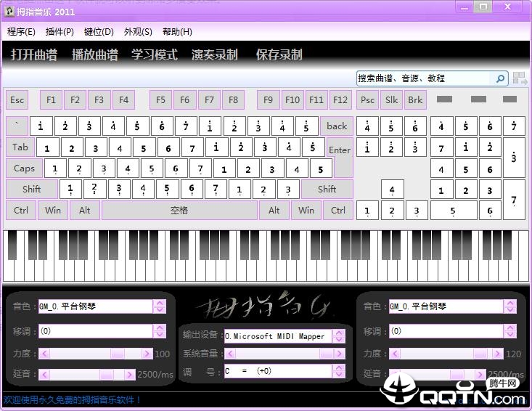Image resolution: width=532 pixels, height=411 pixels.
Task: Click the Slk virtual key
Action: point(391,100)
